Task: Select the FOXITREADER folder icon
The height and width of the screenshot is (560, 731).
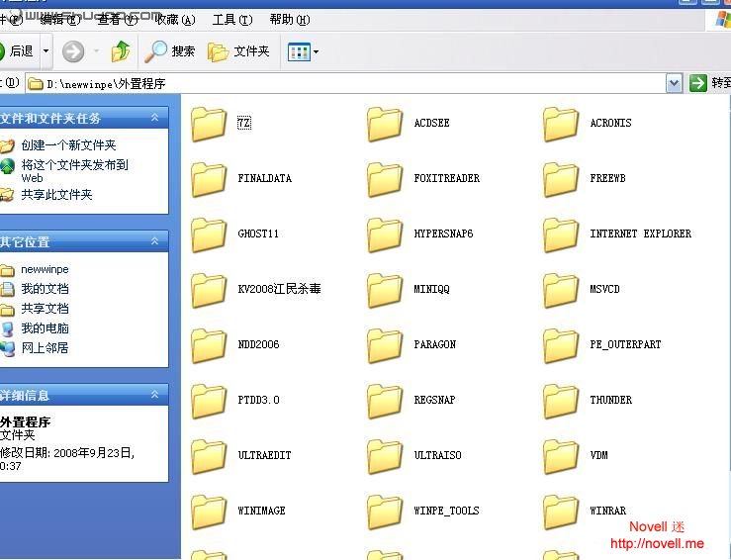Action: [385, 179]
